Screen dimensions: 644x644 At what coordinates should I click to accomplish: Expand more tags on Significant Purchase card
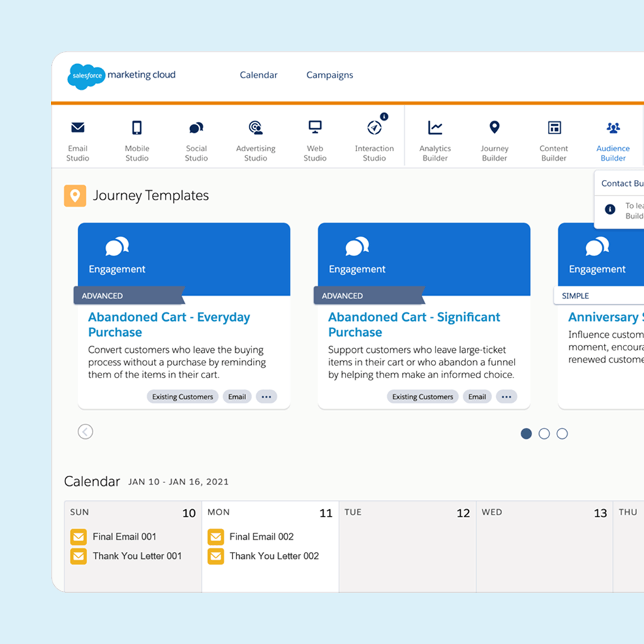point(506,397)
